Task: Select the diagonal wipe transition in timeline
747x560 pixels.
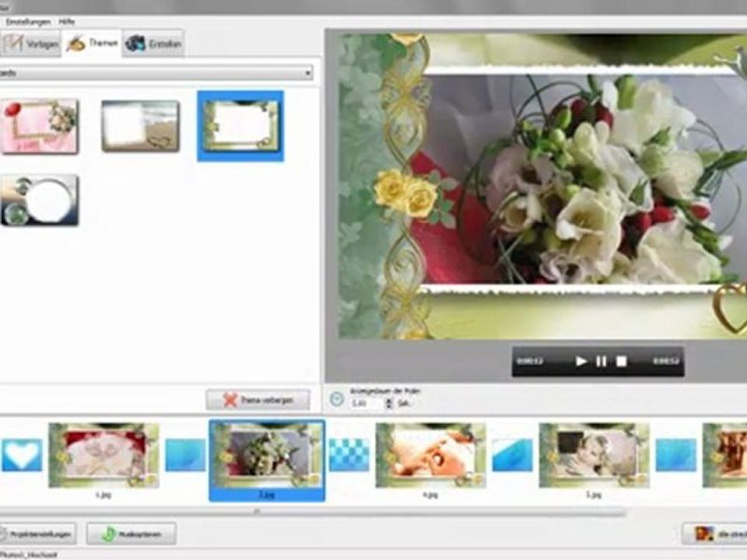Action: point(512,455)
